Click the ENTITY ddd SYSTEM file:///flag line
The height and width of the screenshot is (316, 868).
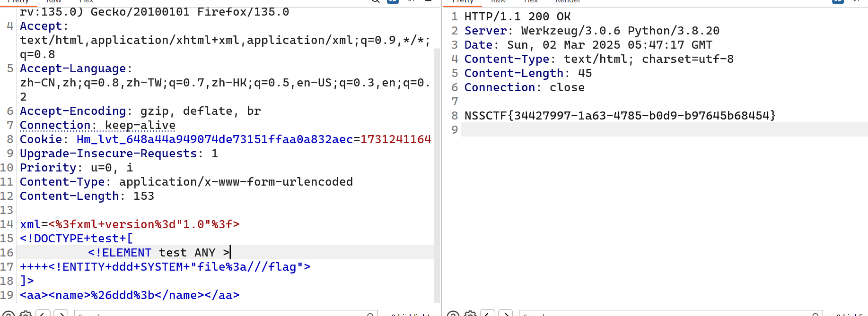coord(165,267)
